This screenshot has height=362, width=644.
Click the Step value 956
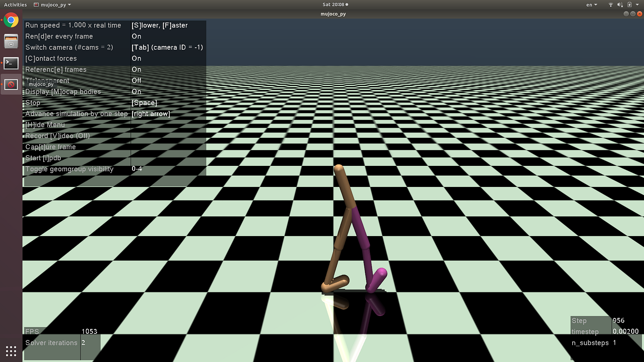(x=619, y=321)
